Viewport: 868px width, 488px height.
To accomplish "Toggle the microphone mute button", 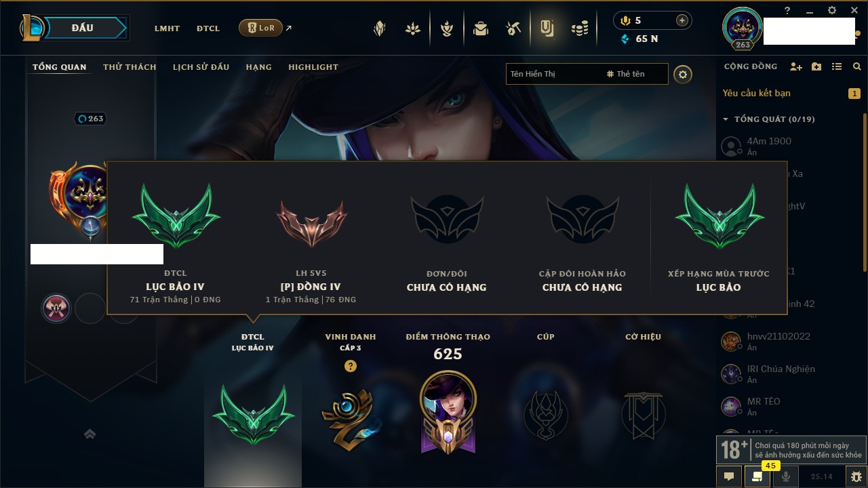I will pos(786,476).
